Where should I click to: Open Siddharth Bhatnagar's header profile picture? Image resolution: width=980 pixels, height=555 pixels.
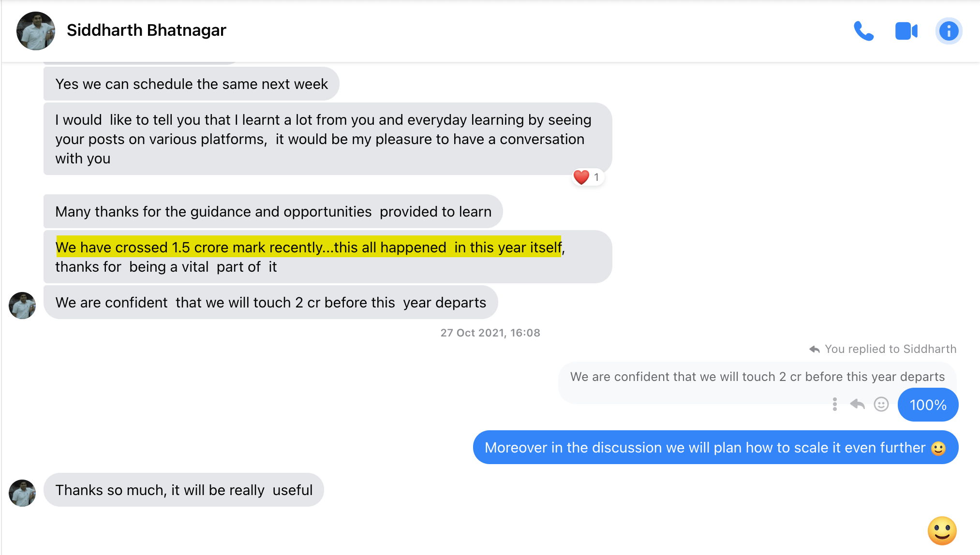click(36, 31)
